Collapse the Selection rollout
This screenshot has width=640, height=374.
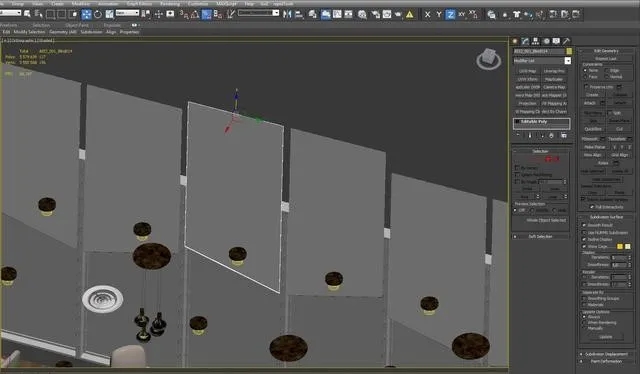(540, 151)
